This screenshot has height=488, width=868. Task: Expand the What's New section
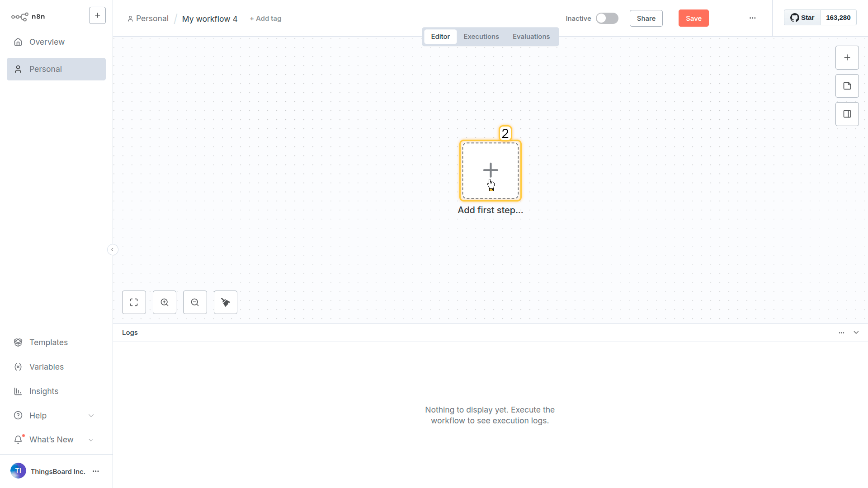(x=91, y=440)
